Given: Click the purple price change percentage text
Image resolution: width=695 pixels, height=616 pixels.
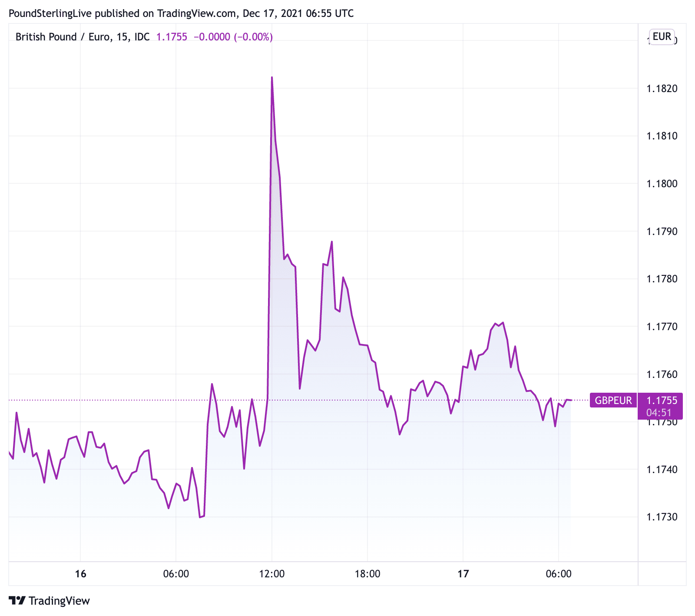Looking at the screenshot, I should click(253, 37).
